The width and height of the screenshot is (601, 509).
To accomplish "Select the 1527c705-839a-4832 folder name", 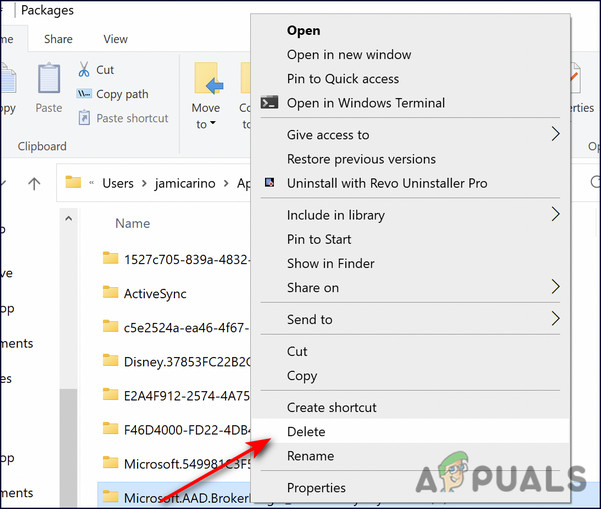I will [x=187, y=259].
